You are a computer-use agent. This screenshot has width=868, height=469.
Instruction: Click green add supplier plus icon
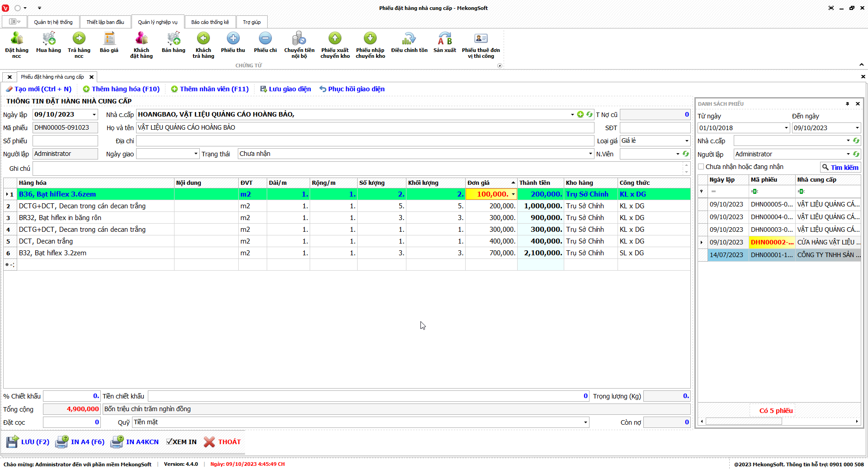[580, 114]
